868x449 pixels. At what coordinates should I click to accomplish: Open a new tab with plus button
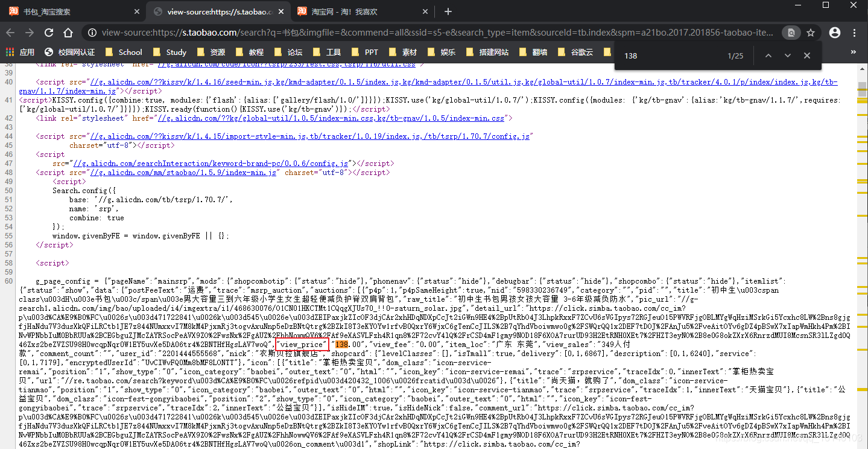coord(448,11)
